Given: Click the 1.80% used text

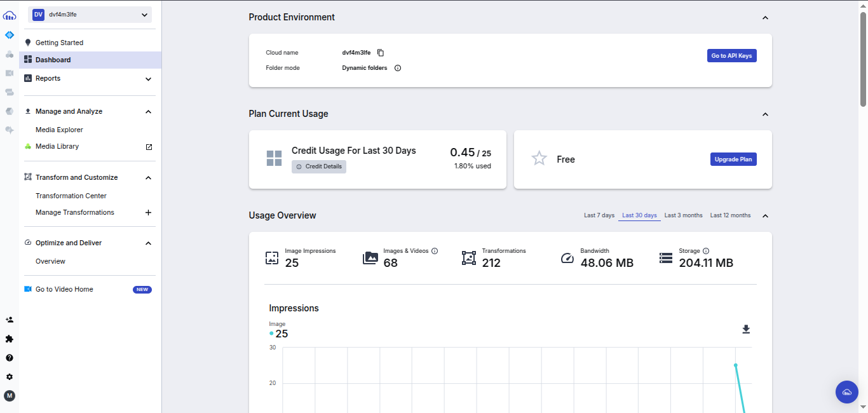Looking at the screenshot, I should (472, 166).
